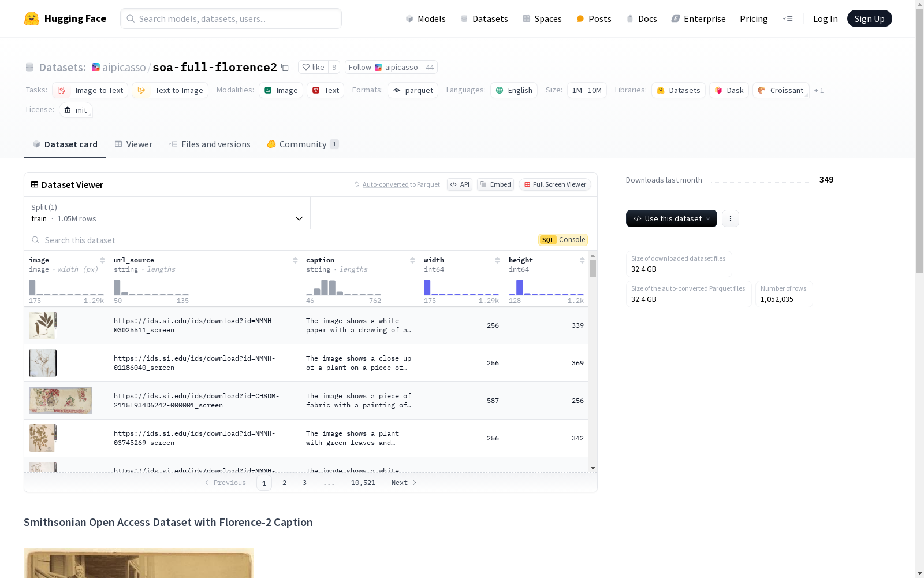The width and height of the screenshot is (924, 578).
Task: Go to page 2 of the dataset
Action: 284,483
